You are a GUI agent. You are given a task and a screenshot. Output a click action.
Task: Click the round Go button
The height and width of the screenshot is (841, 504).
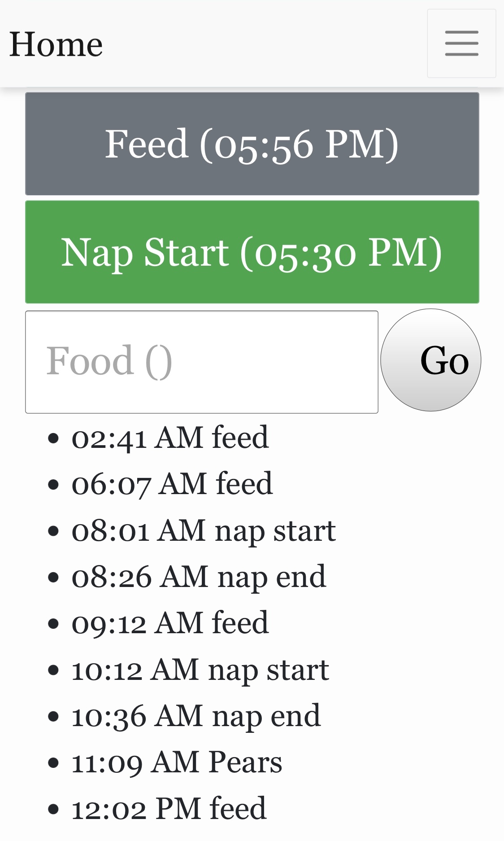pos(431,360)
